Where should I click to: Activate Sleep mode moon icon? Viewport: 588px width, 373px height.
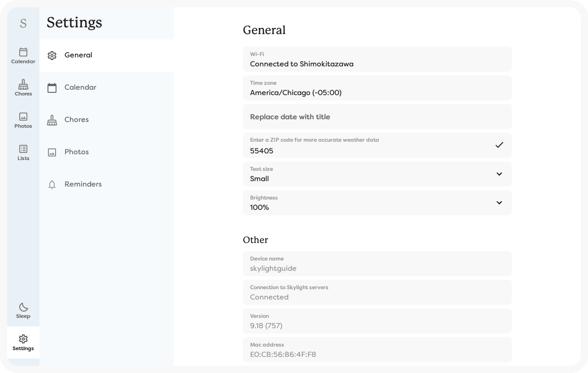23,310
